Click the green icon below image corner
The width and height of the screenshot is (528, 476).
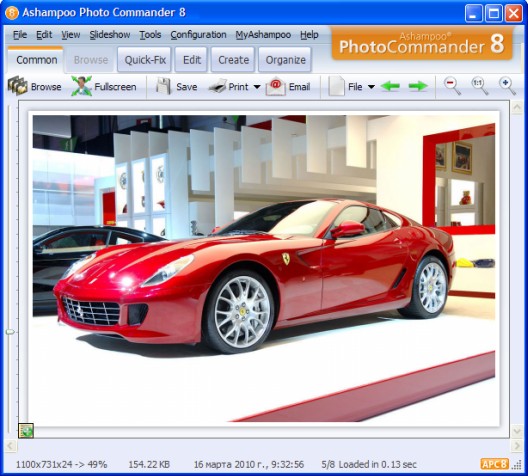(x=26, y=431)
